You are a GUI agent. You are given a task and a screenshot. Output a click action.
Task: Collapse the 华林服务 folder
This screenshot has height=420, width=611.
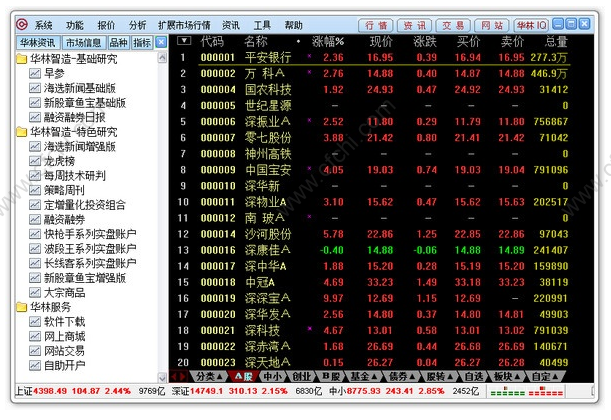(22, 307)
